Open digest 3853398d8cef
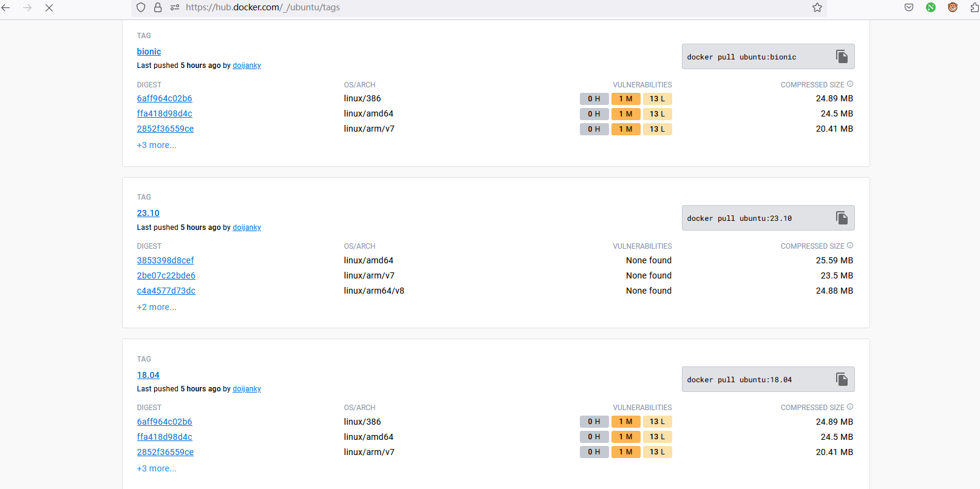The image size is (980, 489). point(165,260)
